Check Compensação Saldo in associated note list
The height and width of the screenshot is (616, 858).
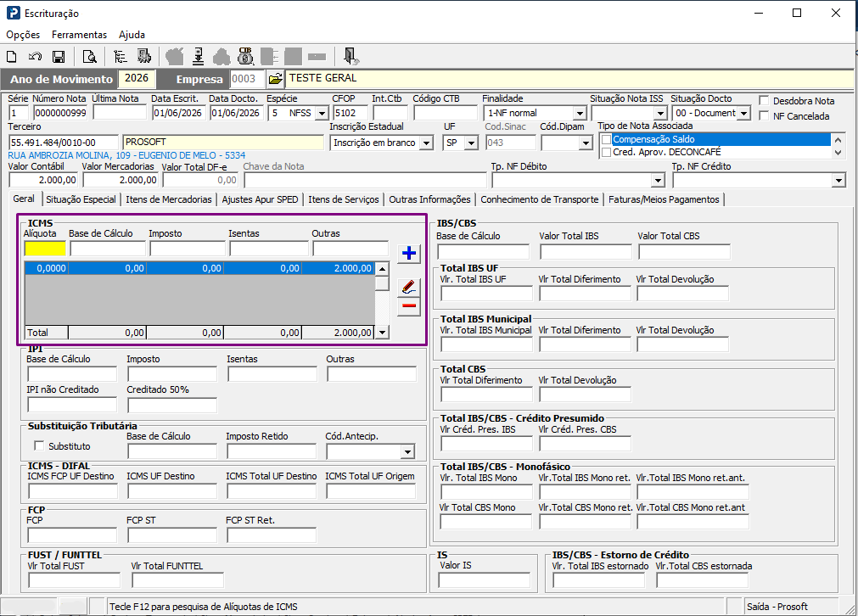coord(606,139)
